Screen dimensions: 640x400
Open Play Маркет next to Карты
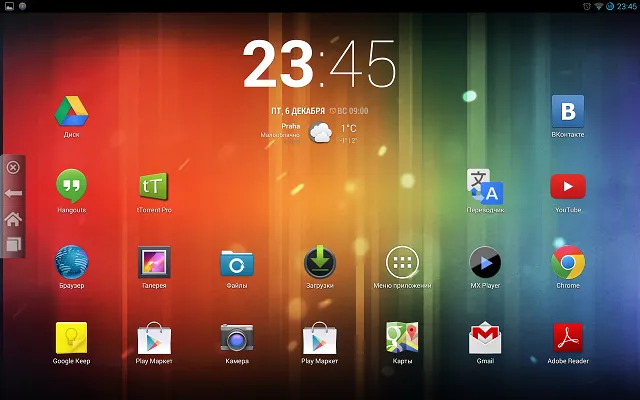[x=320, y=338]
